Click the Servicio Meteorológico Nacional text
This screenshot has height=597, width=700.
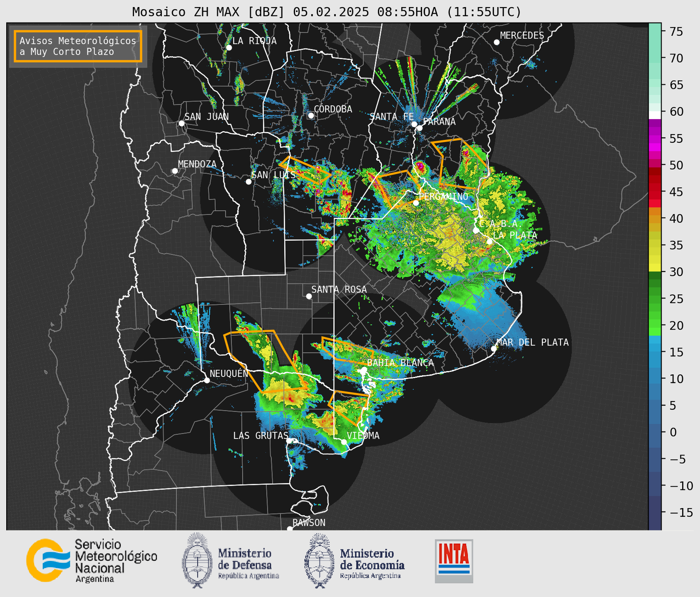click(116, 561)
